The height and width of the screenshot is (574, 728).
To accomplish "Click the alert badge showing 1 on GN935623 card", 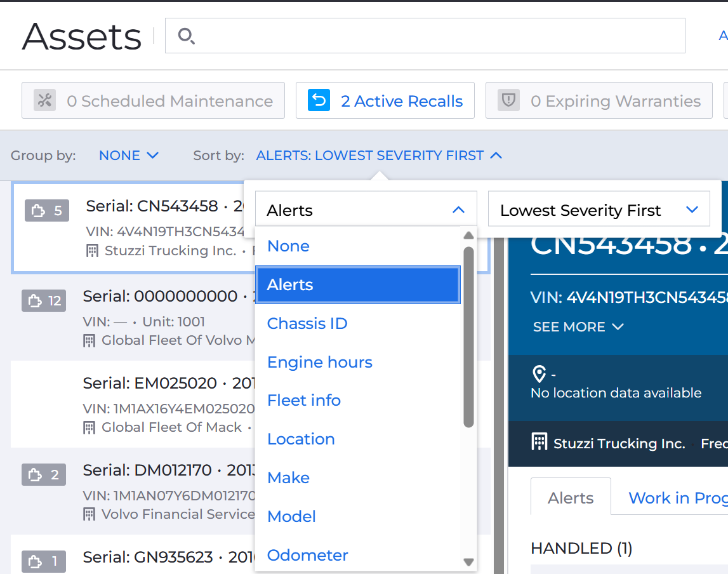I will click(44, 561).
